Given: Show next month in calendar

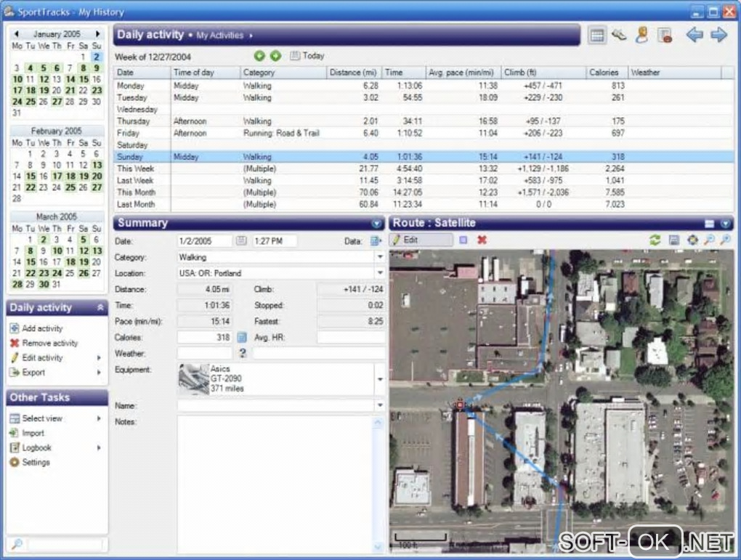Looking at the screenshot, I should click(97, 34).
